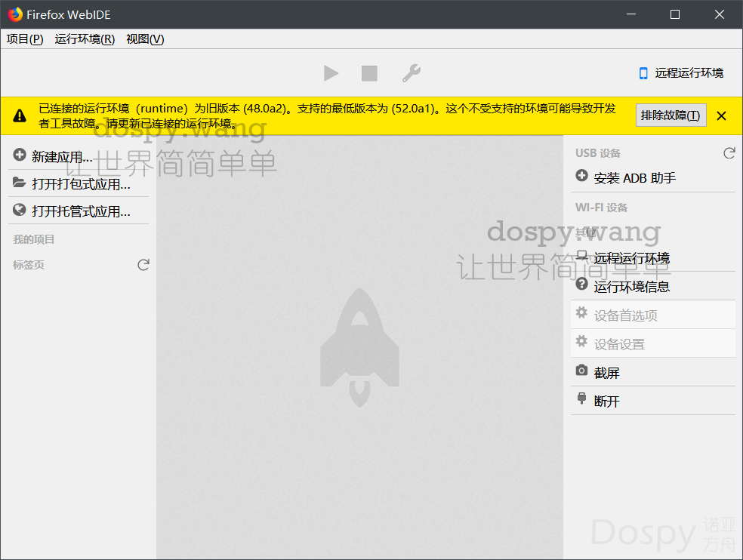
Task: Take a screenshot with 截屏
Action: pyautogui.click(x=606, y=373)
